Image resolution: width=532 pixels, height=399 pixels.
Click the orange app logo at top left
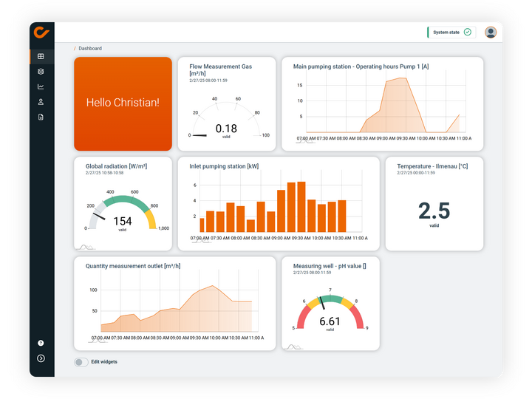pos(41,32)
